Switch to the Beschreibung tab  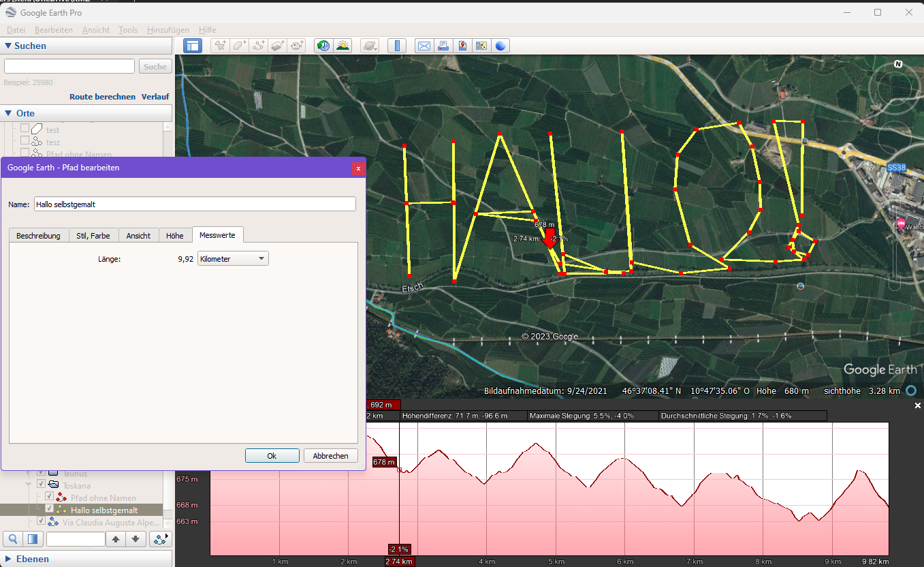38,235
